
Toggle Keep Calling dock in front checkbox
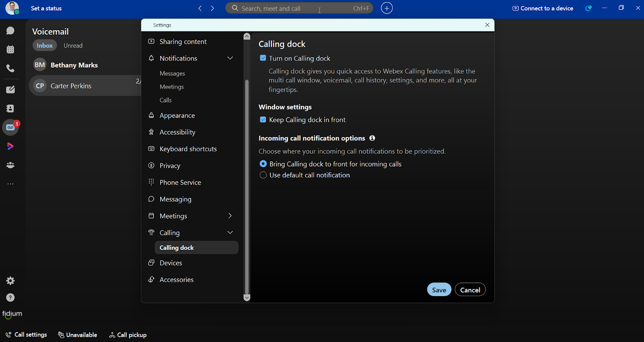point(263,119)
